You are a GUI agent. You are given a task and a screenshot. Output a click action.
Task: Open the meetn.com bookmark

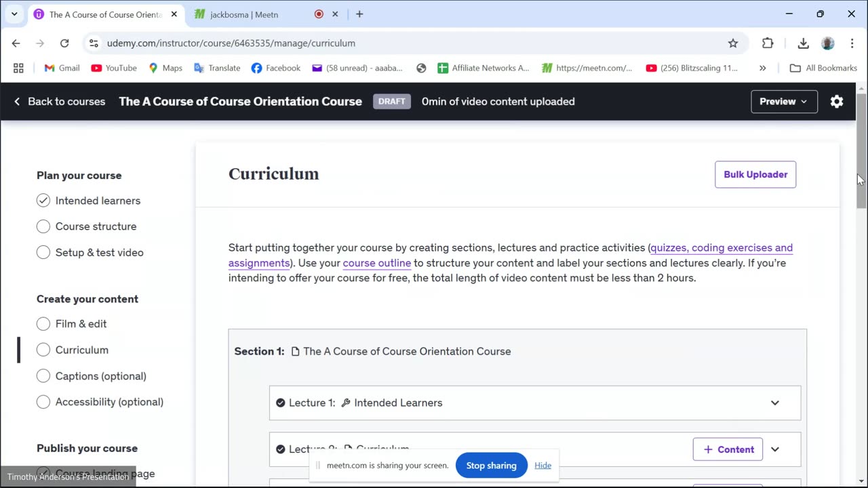(x=587, y=68)
